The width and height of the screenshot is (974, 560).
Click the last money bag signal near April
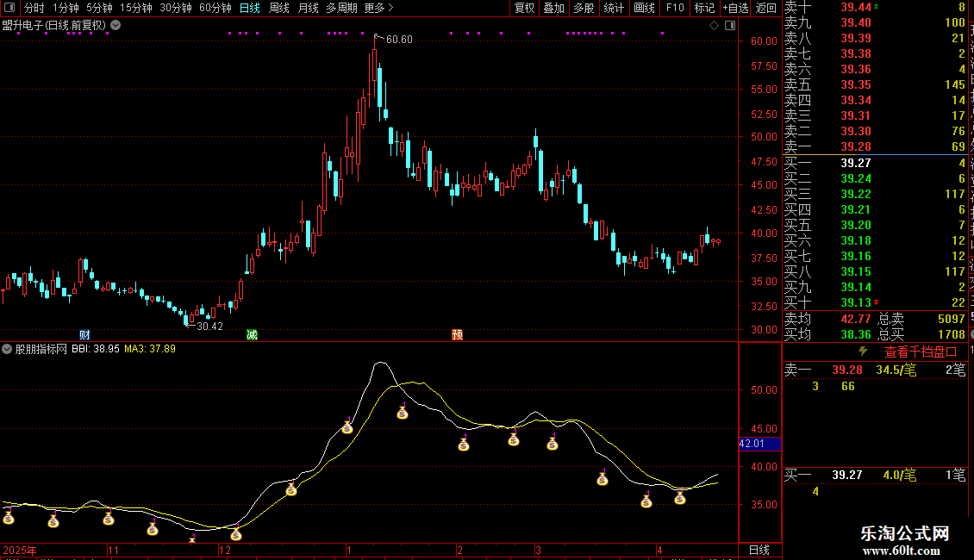(680, 498)
